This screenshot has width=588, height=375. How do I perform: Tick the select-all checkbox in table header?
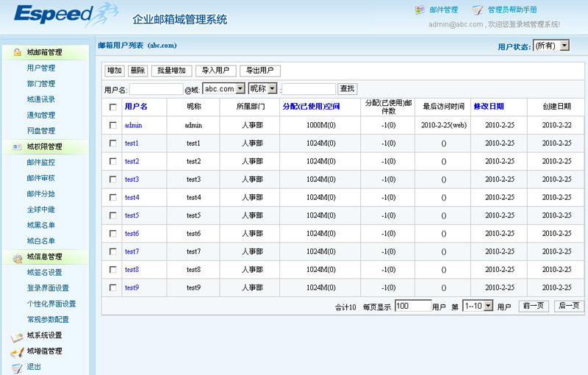click(x=112, y=107)
